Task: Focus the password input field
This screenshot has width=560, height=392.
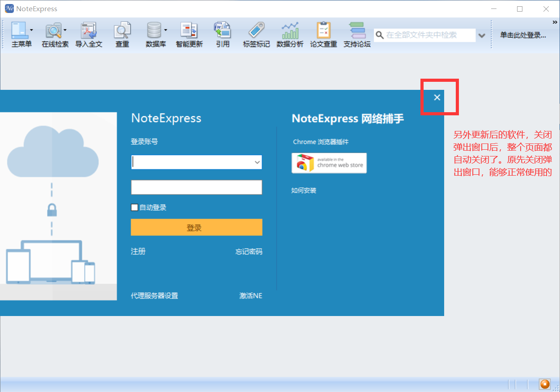Action: 196,187
